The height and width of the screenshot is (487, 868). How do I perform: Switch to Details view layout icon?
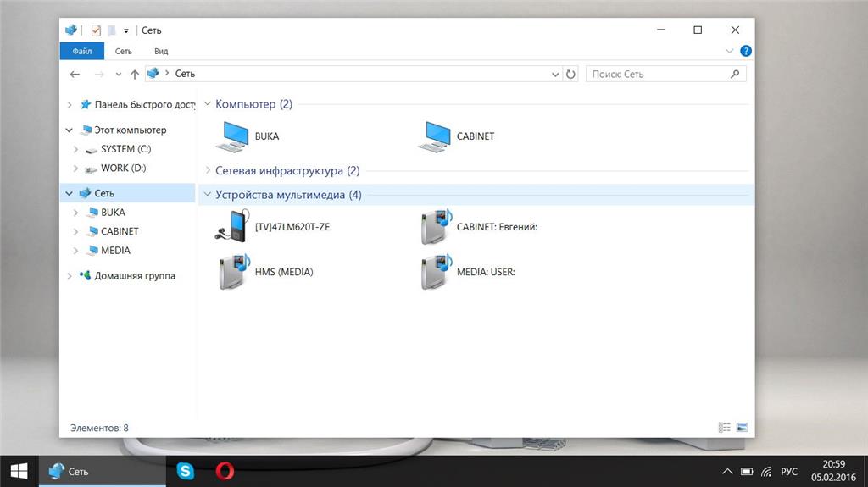coord(724,427)
